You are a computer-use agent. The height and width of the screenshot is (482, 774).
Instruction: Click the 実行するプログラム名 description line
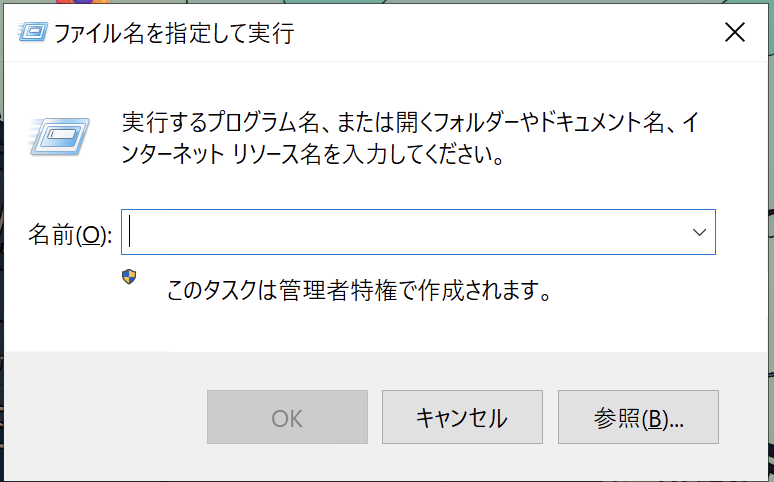[x=411, y=122]
